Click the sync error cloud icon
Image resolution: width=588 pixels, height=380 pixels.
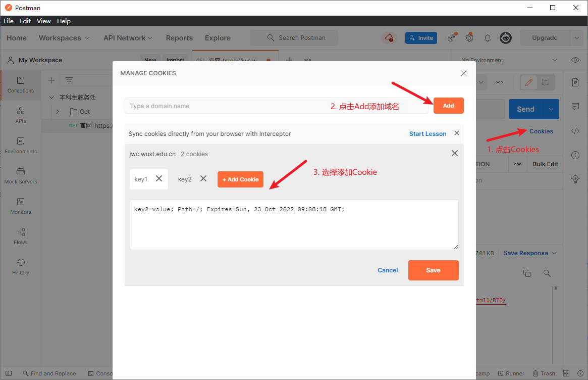[389, 38]
